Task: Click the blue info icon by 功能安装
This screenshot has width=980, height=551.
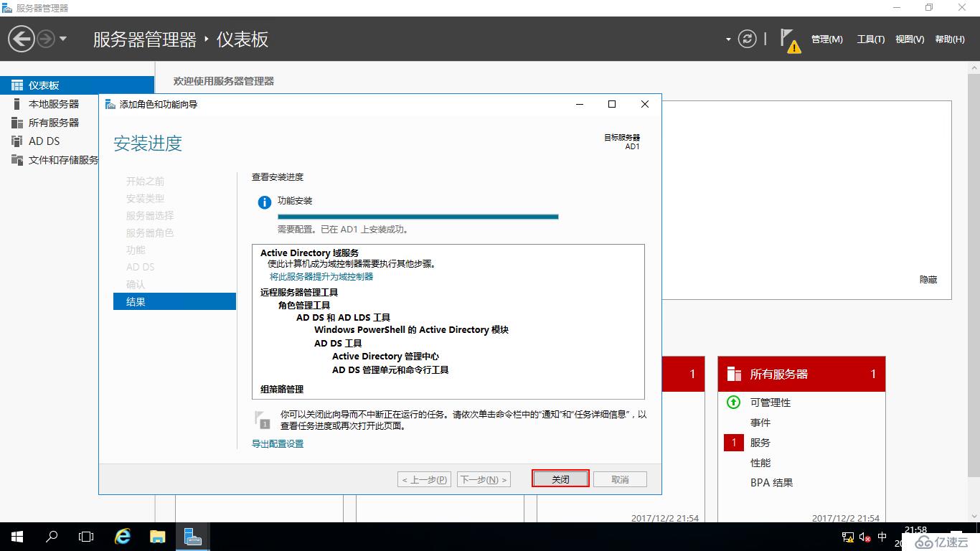Action: (265, 202)
